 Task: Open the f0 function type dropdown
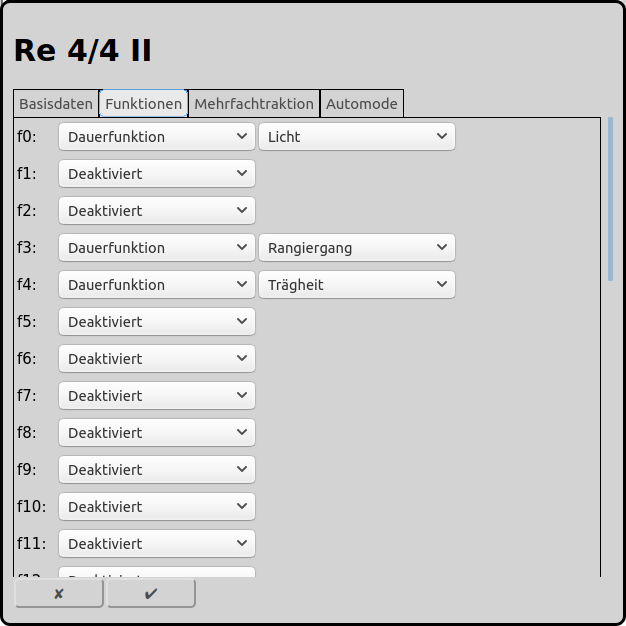[157, 137]
